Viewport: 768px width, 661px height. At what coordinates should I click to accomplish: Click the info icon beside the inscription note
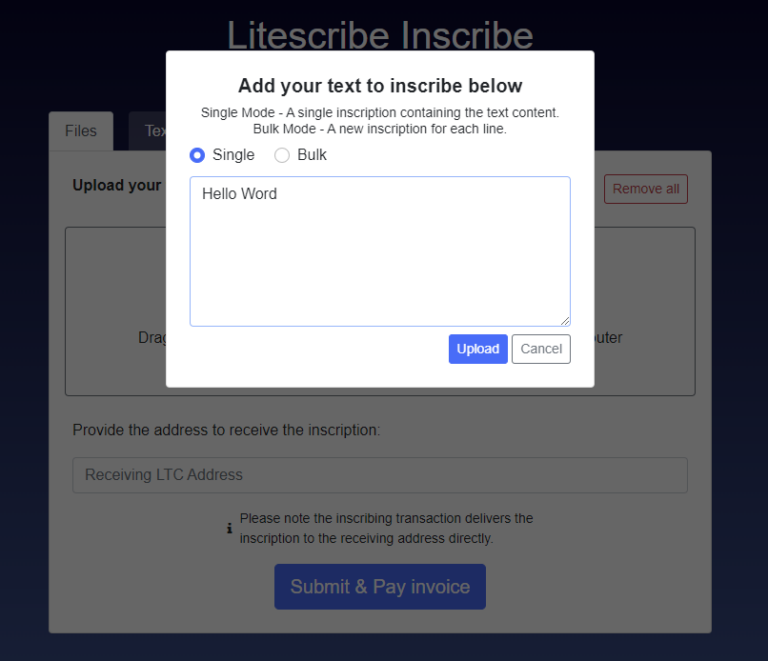(x=229, y=528)
